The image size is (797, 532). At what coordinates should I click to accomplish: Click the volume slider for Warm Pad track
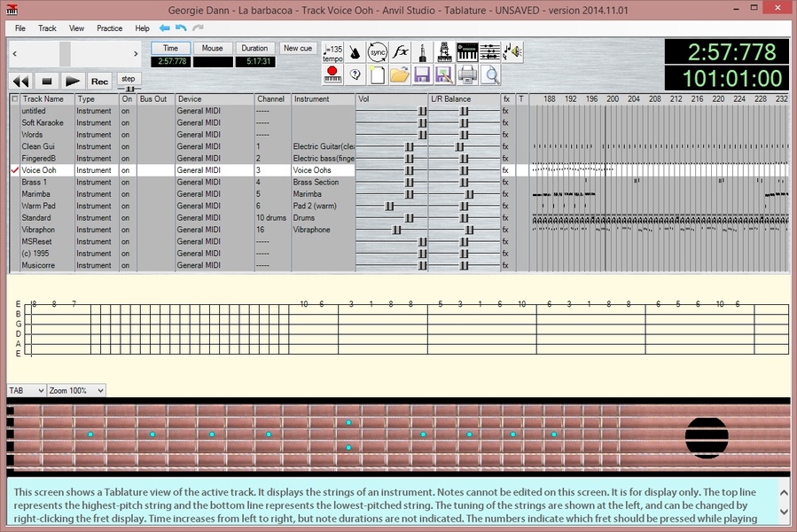point(389,206)
